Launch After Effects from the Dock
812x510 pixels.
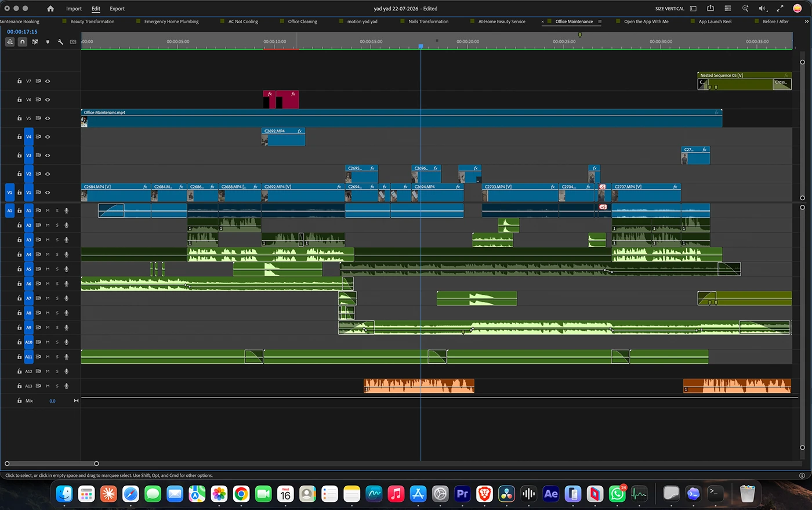click(551, 494)
